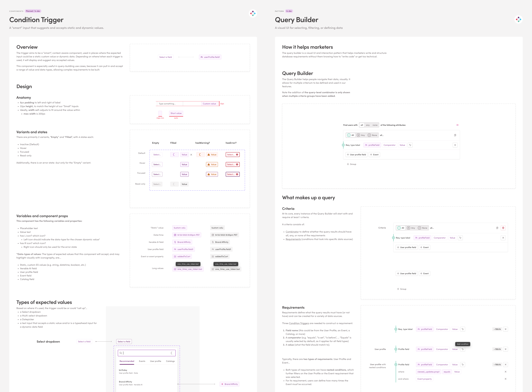Remove the 'where' nested condition with its X
Viewport: 532px width, 392px height.
[x=505, y=372]
